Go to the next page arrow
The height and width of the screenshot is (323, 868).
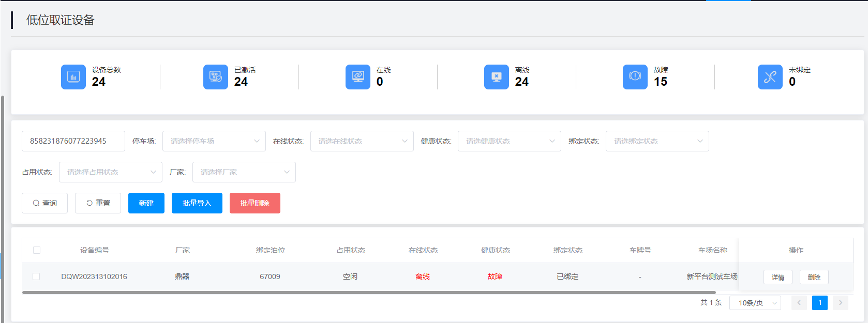coord(841,303)
